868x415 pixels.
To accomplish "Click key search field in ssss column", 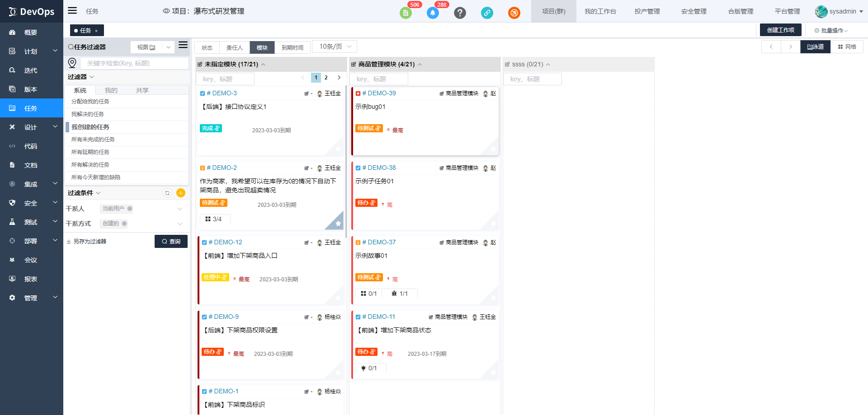I will (533, 79).
